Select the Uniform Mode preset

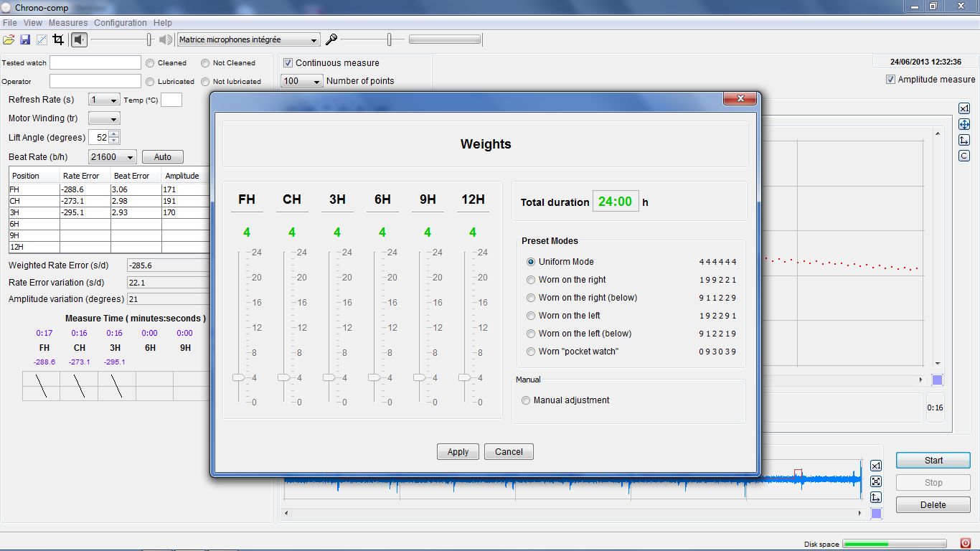[x=531, y=262]
